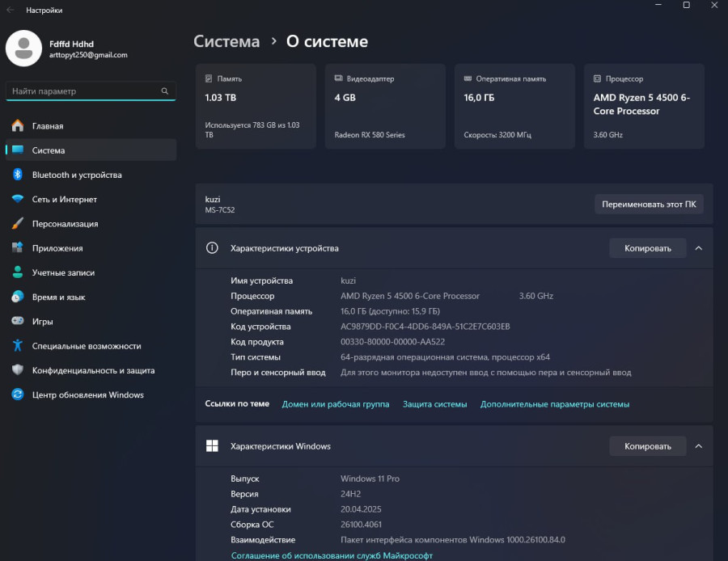Click the CPU icon on the Процессор card

(x=597, y=79)
